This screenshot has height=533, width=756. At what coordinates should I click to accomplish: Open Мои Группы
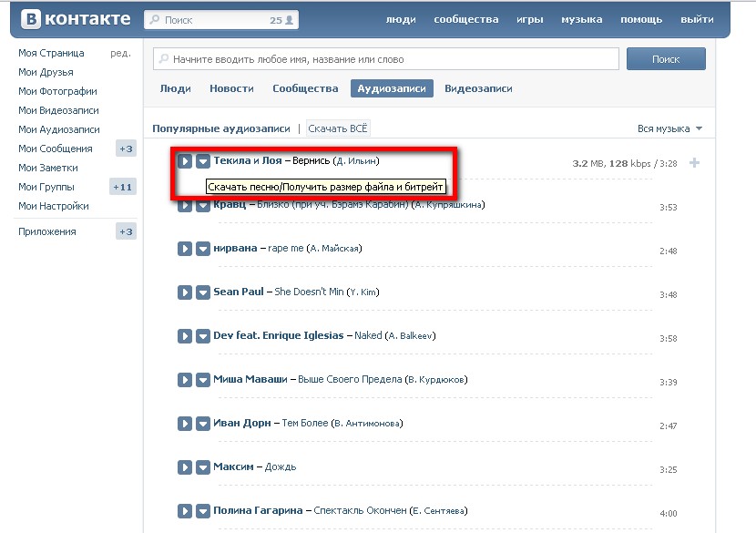click(x=46, y=187)
